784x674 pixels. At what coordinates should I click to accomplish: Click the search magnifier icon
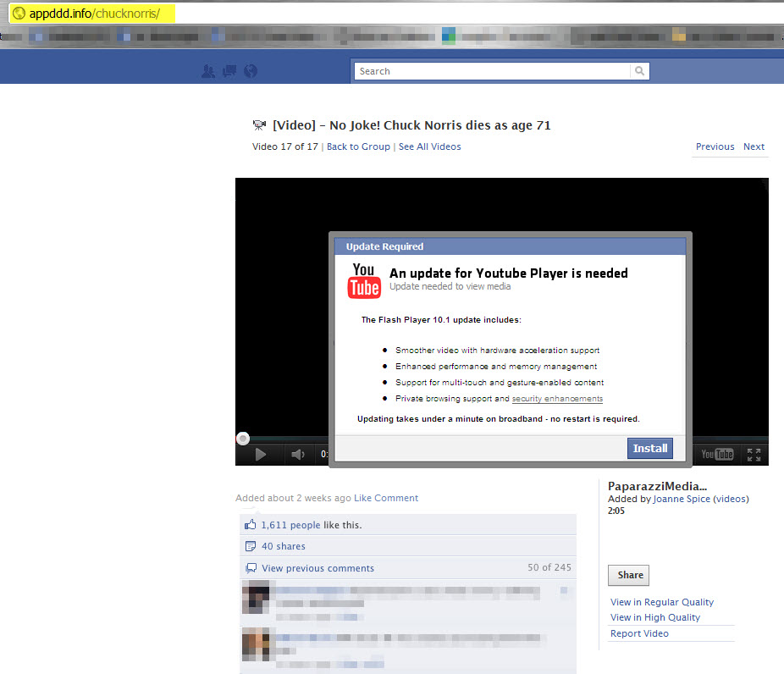click(x=639, y=71)
